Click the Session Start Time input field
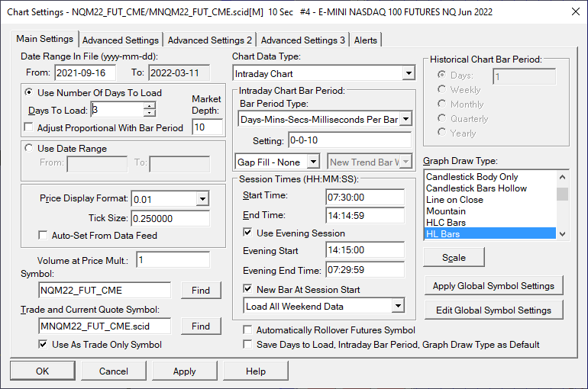The width and height of the screenshot is (588, 389). (365, 198)
